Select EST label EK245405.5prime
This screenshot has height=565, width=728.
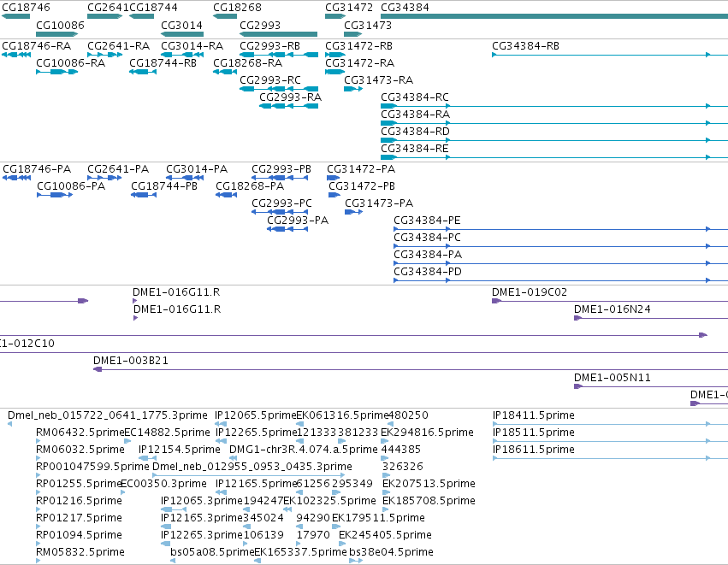pos(385,536)
